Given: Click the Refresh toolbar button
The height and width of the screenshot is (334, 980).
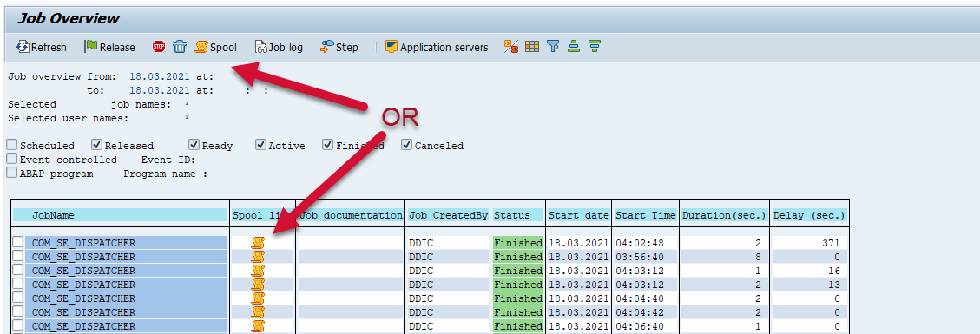Looking at the screenshot, I should 42,47.
